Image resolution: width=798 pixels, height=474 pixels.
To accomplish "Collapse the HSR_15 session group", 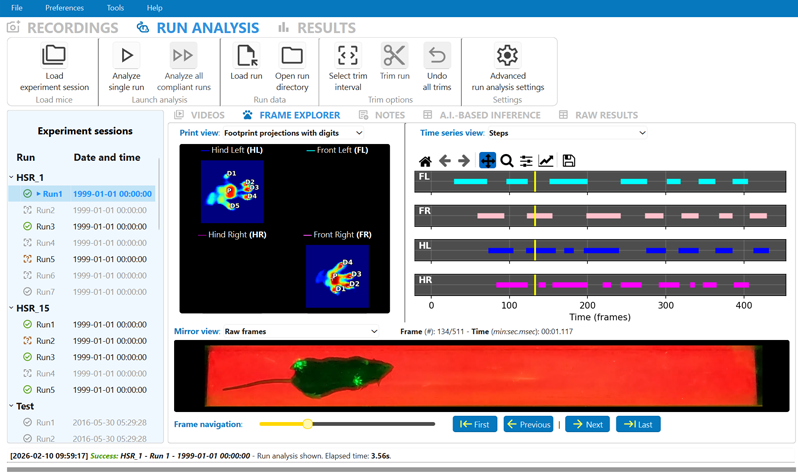I will [x=11, y=308].
